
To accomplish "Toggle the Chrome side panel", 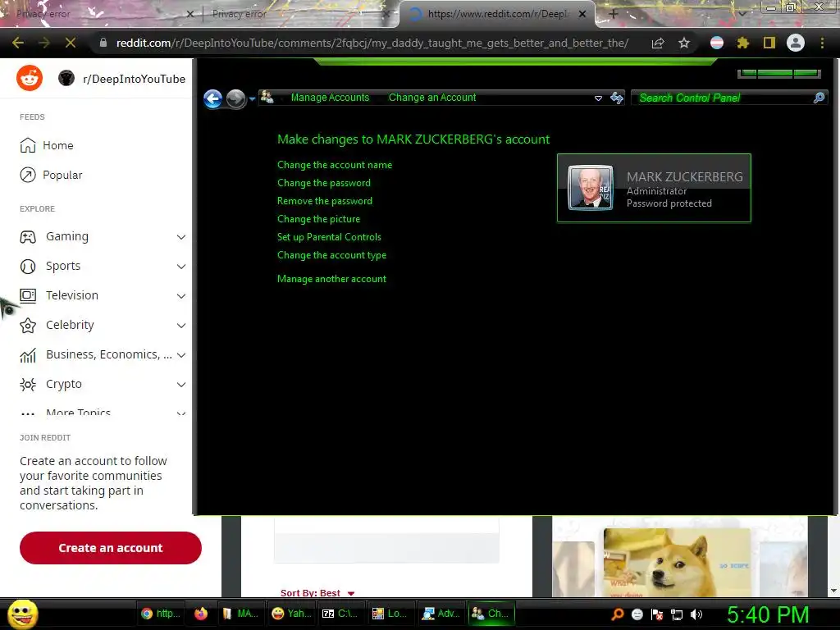I will pyautogui.click(x=769, y=43).
